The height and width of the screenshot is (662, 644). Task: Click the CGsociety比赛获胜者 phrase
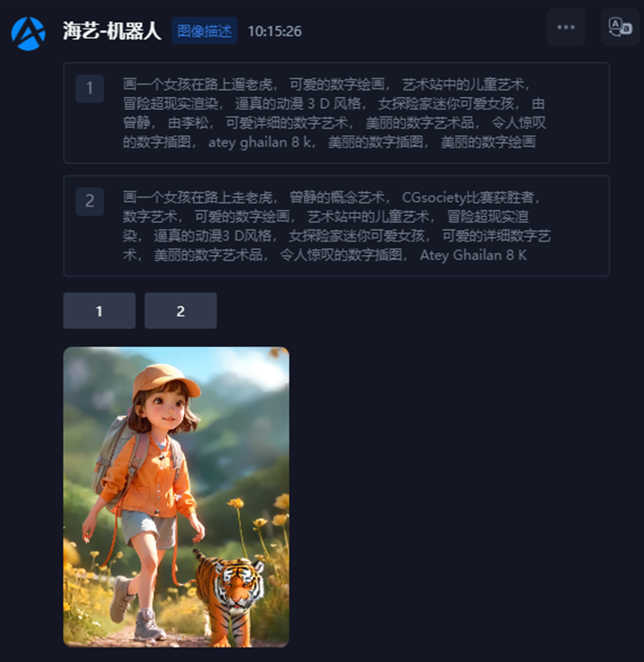(468, 197)
